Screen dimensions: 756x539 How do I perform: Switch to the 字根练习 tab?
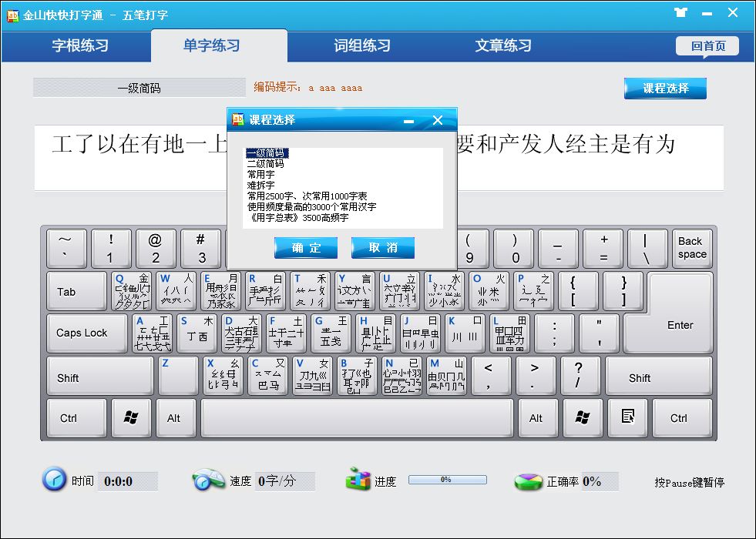(80, 45)
